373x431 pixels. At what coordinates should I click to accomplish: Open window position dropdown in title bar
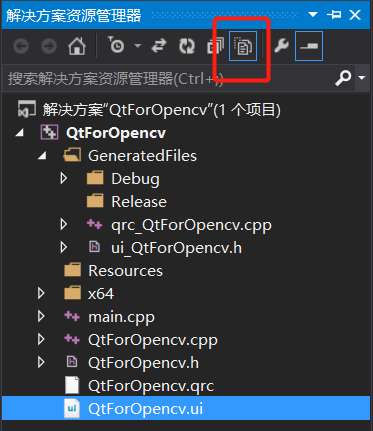[313, 15]
